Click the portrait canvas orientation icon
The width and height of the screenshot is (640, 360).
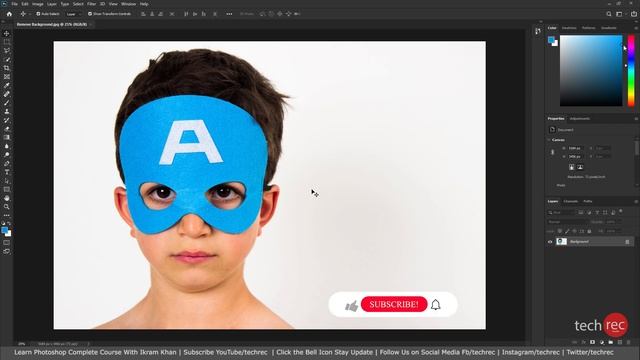coord(571,167)
